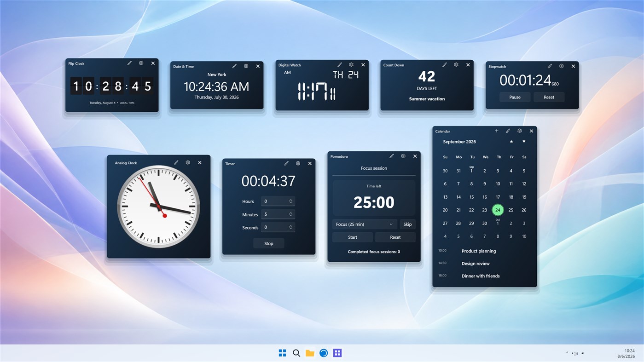Open the Focus (25 min) dropdown

(x=365, y=224)
